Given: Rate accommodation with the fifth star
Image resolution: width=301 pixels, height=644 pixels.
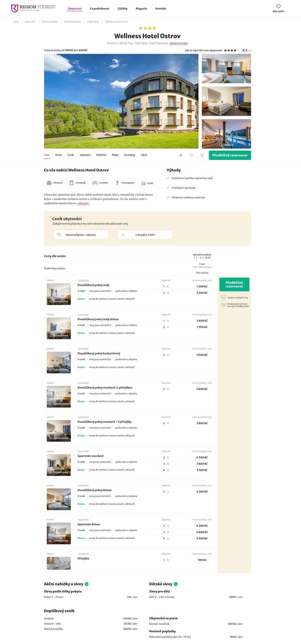Looking at the screenshot, I should point(238,51).
